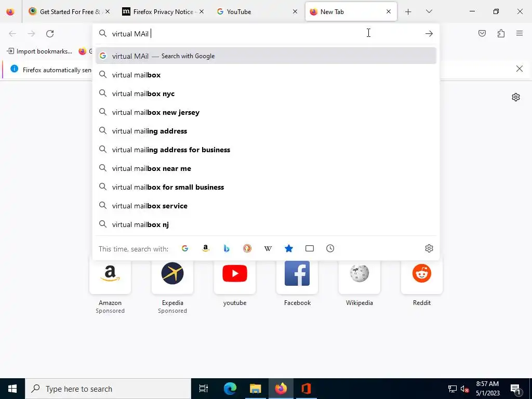532x399 pixels.
Task: Select suggestion 'virtual mailbox'
Action: point(266,75)
